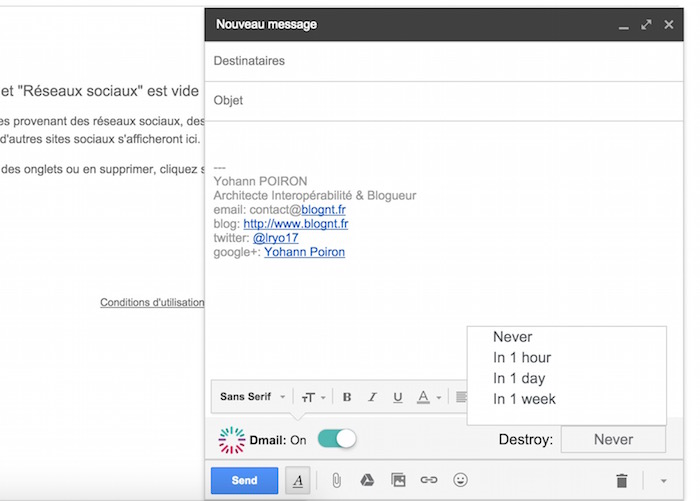700x501 pixels.
Task: Toggle the formatting options icon
Action: point(298,481)
